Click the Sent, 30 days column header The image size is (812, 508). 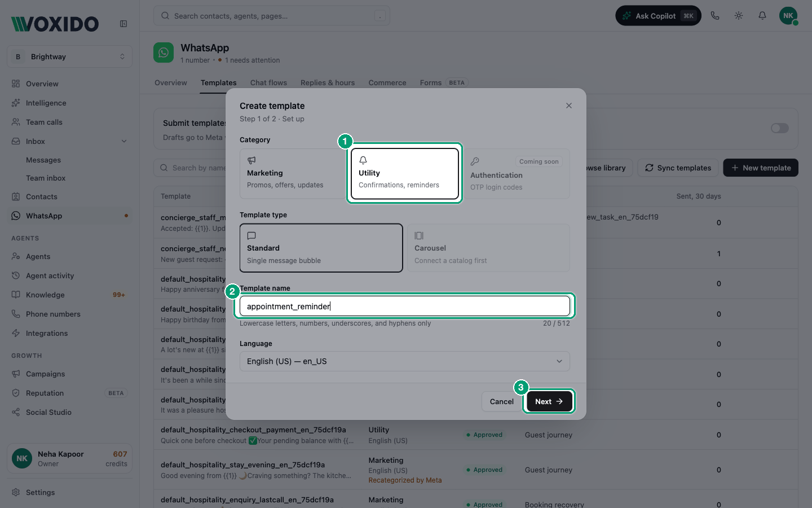(699, 196)
